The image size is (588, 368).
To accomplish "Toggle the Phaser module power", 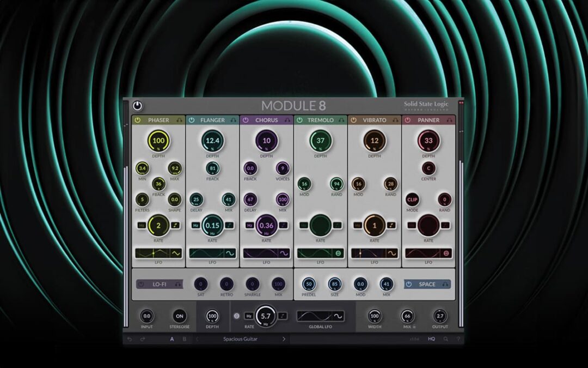I will [x=138, y=120].
